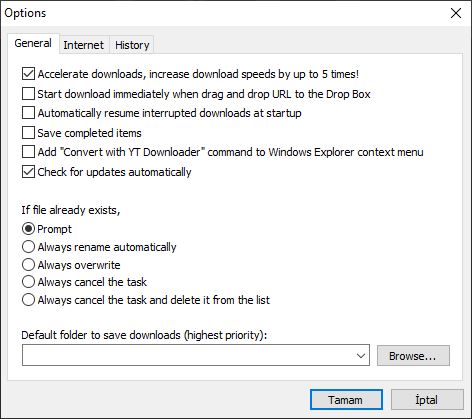
Task: Open the History tab
Action: tap(132, 45)
